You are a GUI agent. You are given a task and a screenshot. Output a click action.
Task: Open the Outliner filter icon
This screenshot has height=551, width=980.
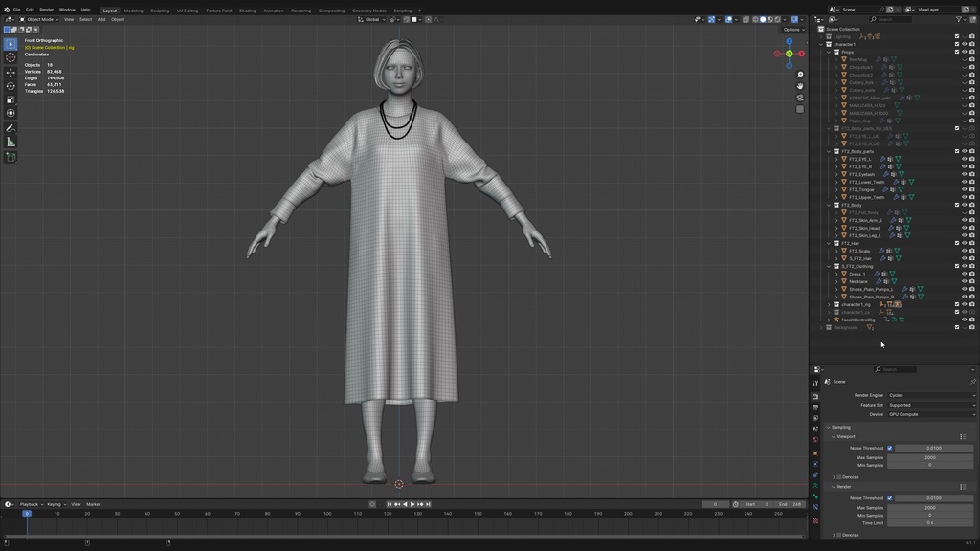pyautogui.click(x=961, y=19)
